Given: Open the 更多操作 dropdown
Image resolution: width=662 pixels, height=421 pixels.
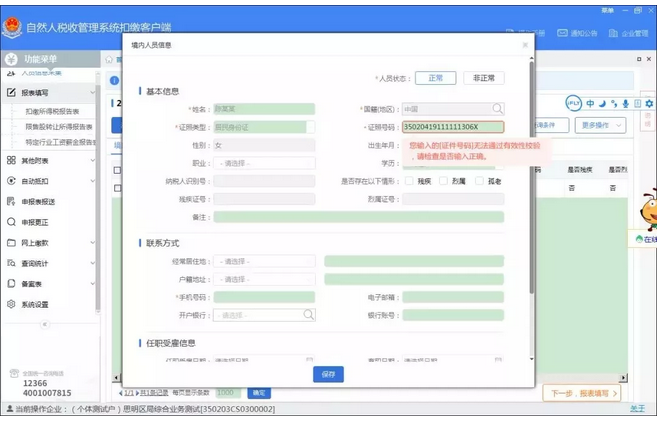Looking at the screenshot, I should [x=600, y=125].
